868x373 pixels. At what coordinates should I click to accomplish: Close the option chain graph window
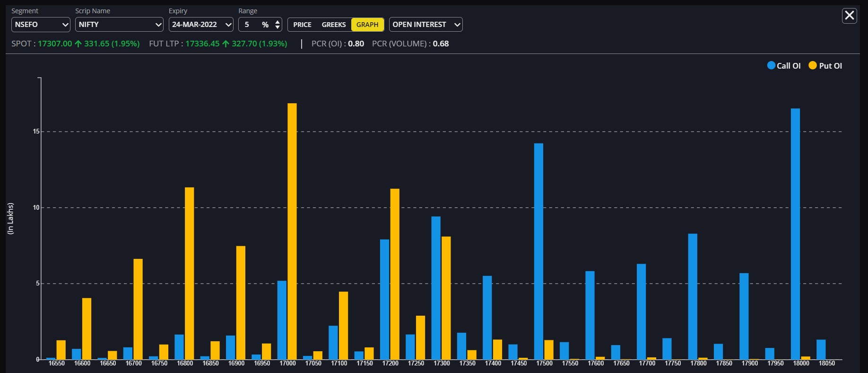pos(850,16)
